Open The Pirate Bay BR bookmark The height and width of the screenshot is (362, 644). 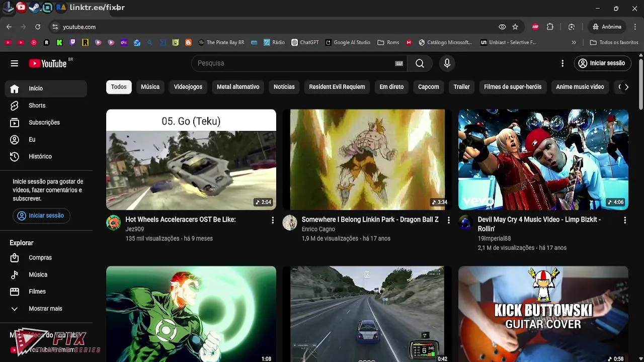tap(221, 43)
